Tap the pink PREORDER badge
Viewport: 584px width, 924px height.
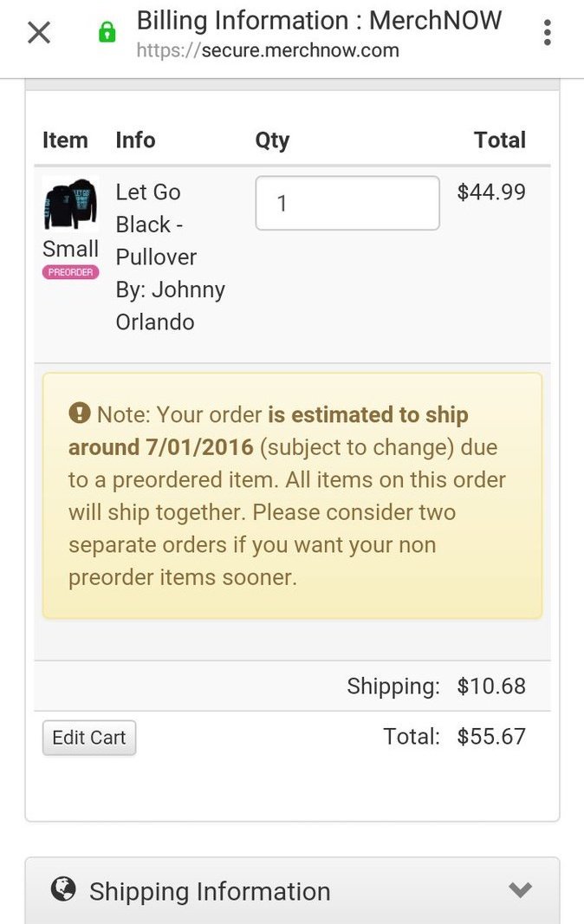(x=70, y=272)
